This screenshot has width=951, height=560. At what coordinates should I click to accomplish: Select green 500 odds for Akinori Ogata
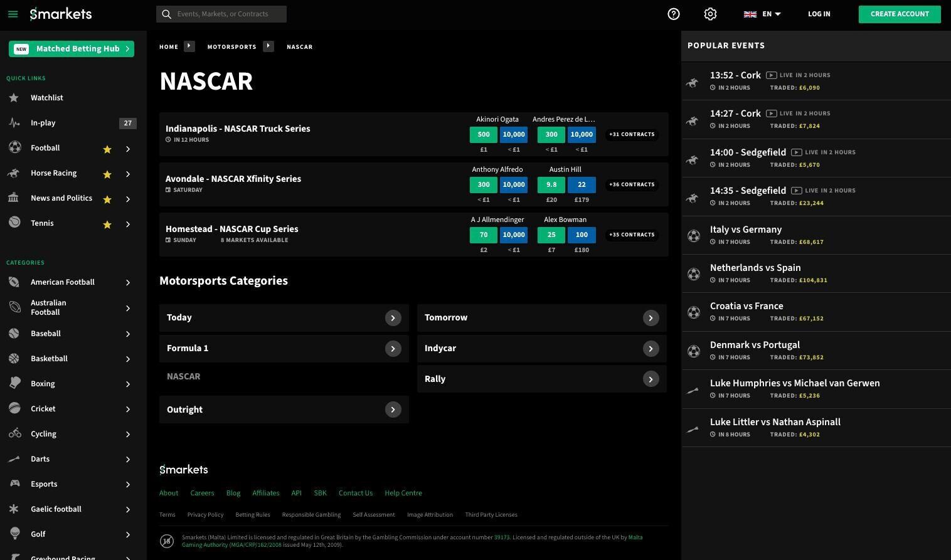click(x=484, y=134)
